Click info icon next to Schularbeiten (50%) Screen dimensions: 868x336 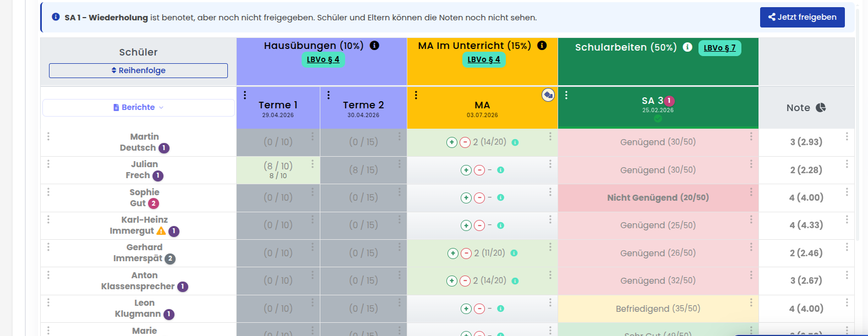pyautogui.click(x=687, y=47)
